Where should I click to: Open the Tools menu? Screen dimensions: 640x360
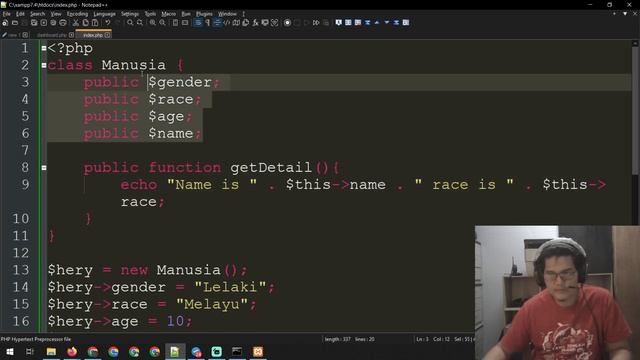tap(150, 14)
